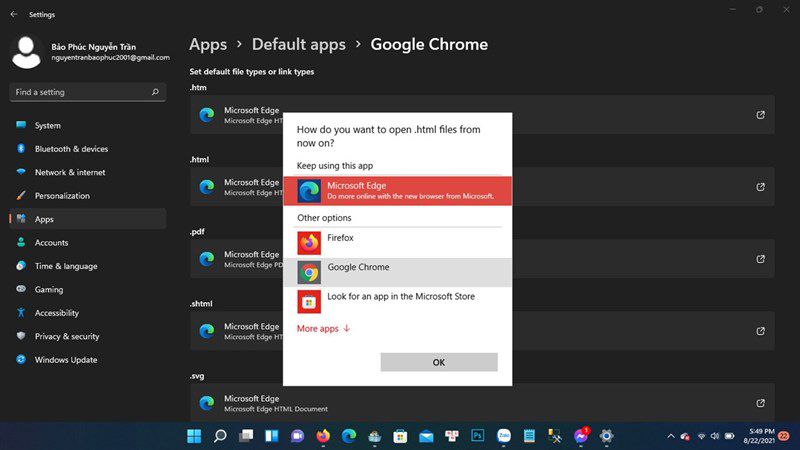Open Settings gear on the taskbar

click(606, 436)
